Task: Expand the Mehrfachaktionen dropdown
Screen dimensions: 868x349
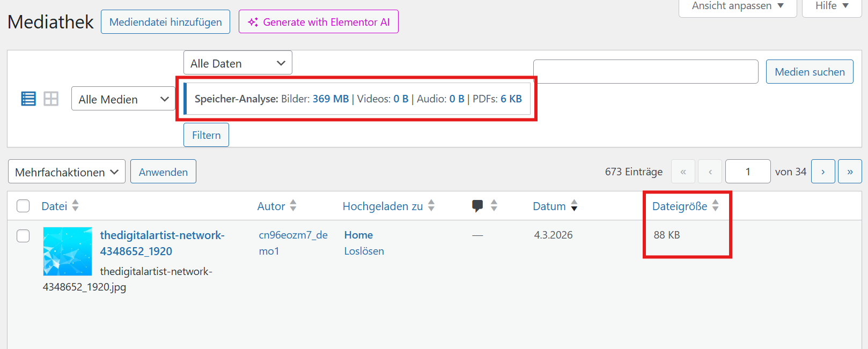Action: click(67, 172)
